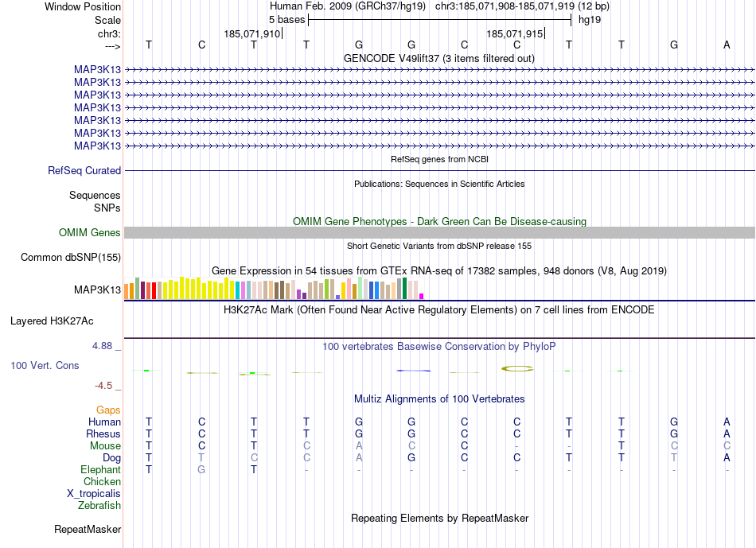
Task: Click the 'G' base in the Elephant row
Action: click(x=201, y=469)
